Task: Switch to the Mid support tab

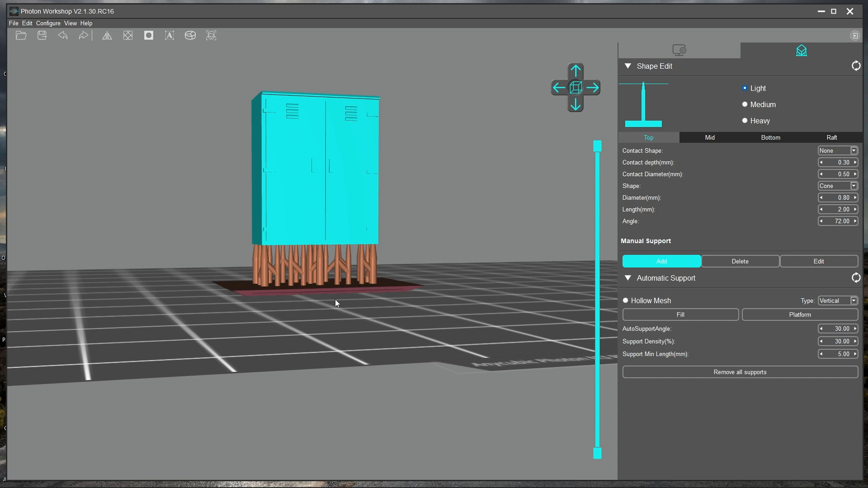Action: click(709, 137)
